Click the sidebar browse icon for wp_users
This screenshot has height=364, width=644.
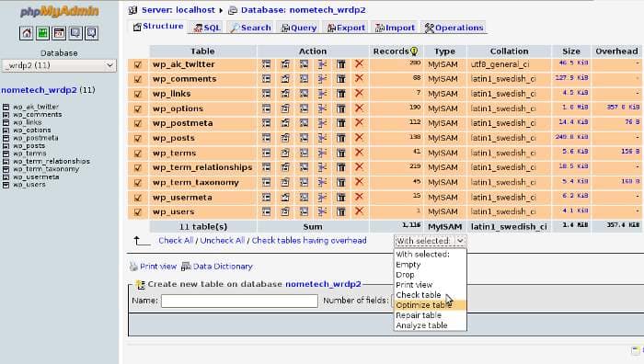point(6,185)
